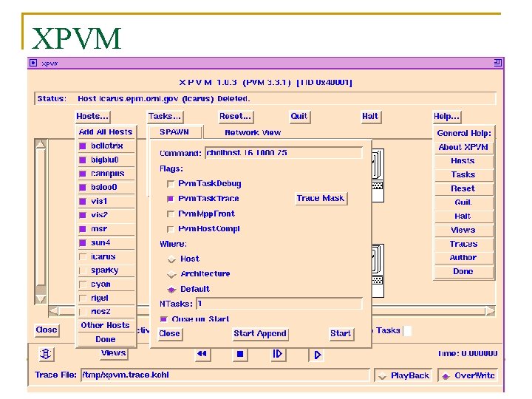Toggle the PvmTaskTrace flag
The height and width of the screenshot is (399, 532).
(x=171, y=199)
